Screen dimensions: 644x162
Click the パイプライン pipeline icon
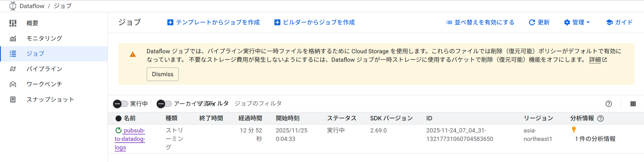[x=13, y=69]
